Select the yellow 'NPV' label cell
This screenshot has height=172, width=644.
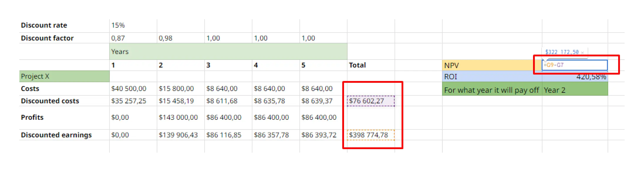tap(492, 65)
